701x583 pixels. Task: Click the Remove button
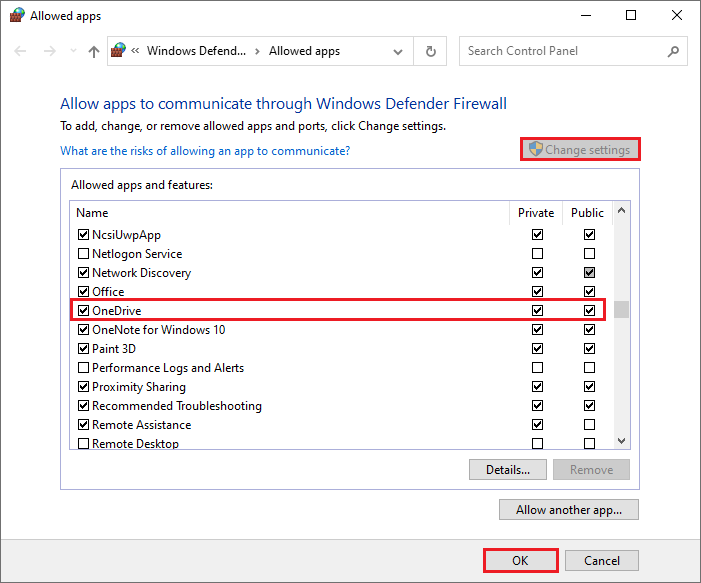coord(591,469)
